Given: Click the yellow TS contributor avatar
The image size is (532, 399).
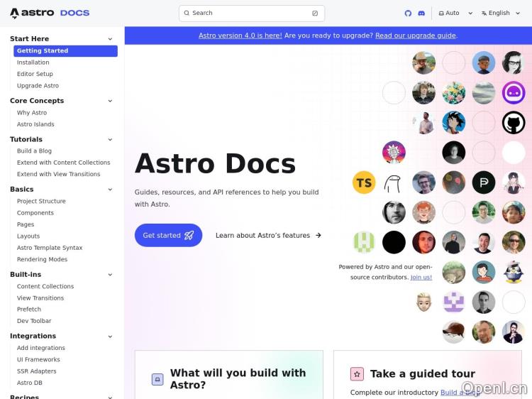Looking at the screenshot, I should coord(364,182).
